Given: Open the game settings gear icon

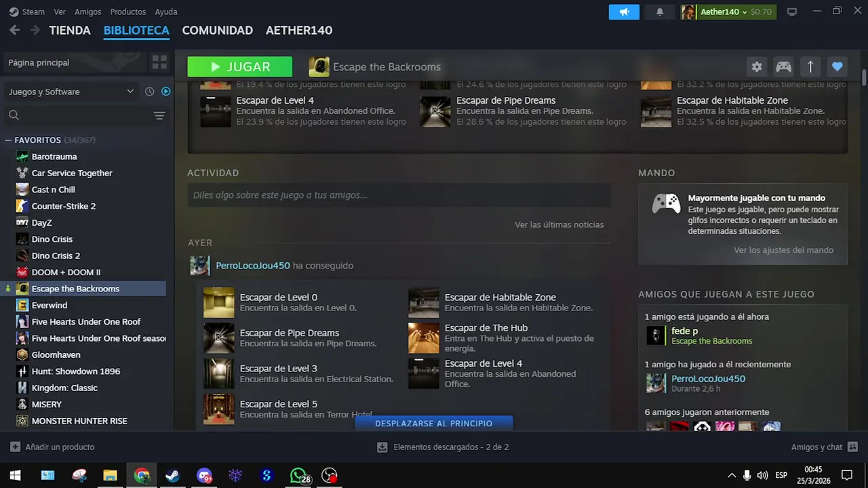Looking at the screenshot, I should click(757, 66).
